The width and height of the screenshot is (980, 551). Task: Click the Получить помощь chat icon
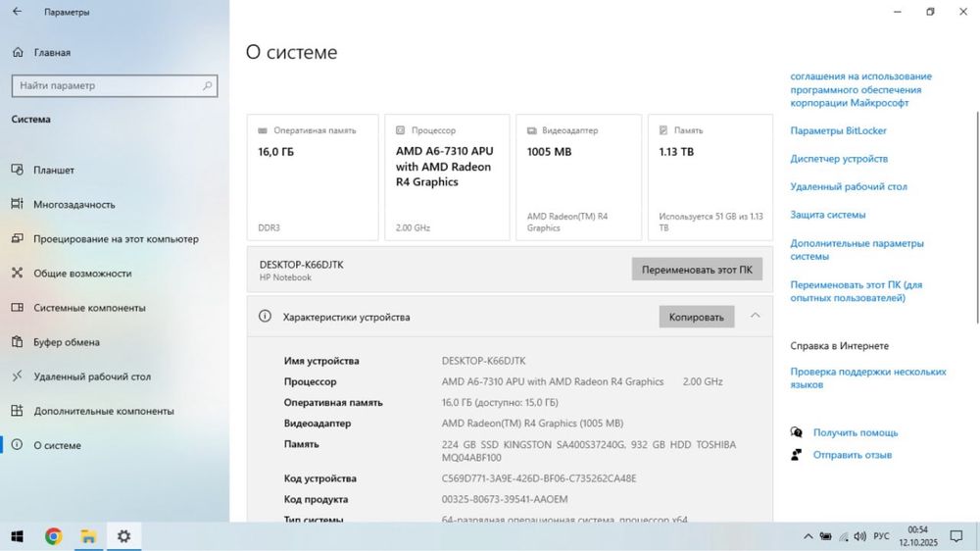(x=796, y=431)
